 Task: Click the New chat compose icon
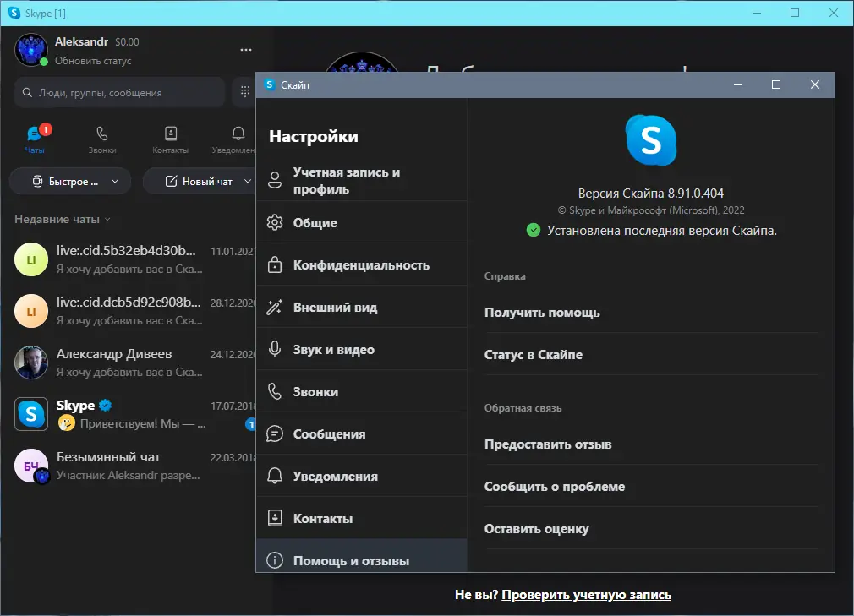pos(171,181)
